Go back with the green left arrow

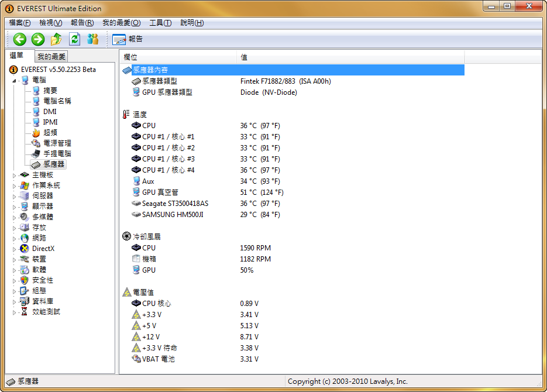(x=20, y=39)
